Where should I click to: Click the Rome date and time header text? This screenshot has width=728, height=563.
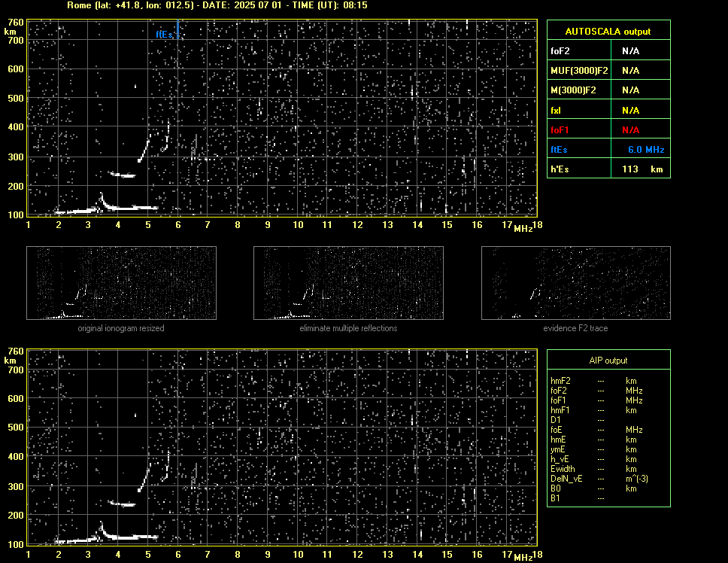click(217, 5)
